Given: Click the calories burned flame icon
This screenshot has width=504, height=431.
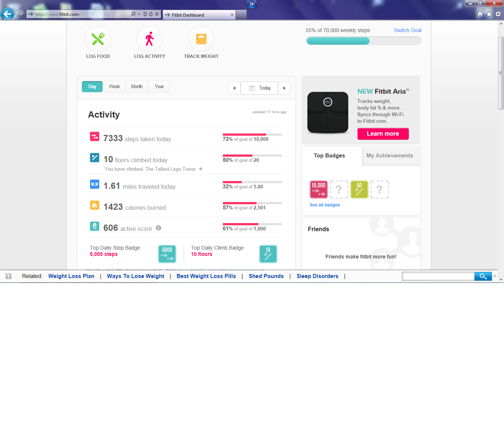Looking at the screenshot, I should pos(94,205).
